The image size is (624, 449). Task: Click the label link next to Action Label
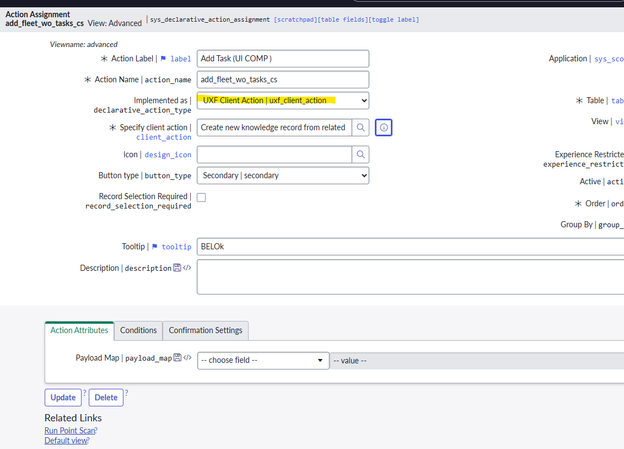click(x=181, y=59)
